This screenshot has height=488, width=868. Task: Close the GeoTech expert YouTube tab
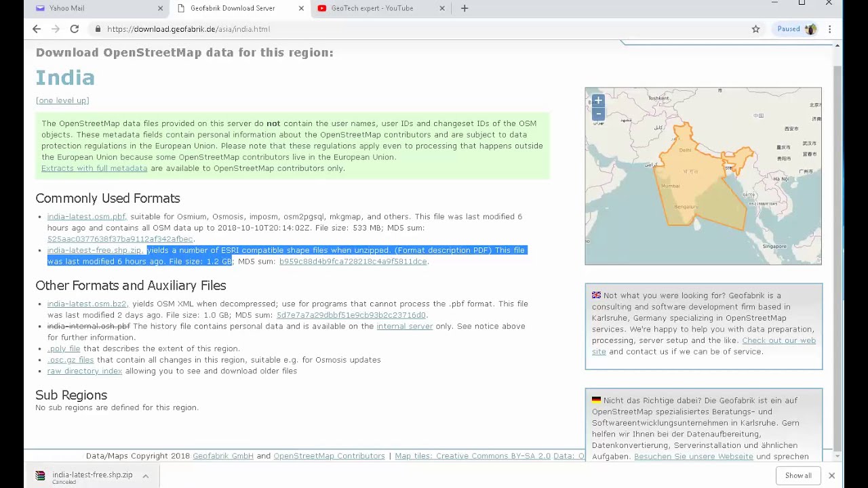(442, 8)
